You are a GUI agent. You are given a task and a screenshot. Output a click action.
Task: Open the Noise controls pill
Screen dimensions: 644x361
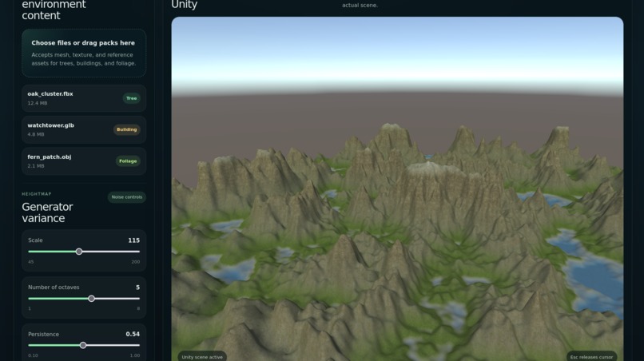127,197
